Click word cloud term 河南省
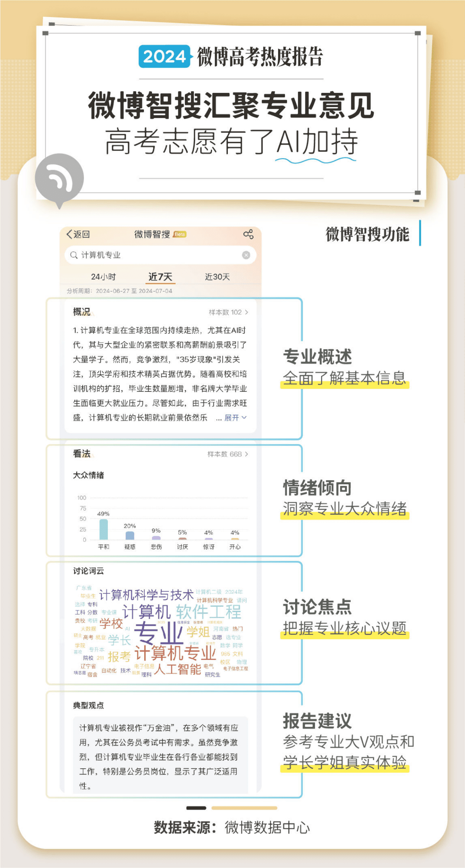The image size is (465, 868). tap(221, 629)
